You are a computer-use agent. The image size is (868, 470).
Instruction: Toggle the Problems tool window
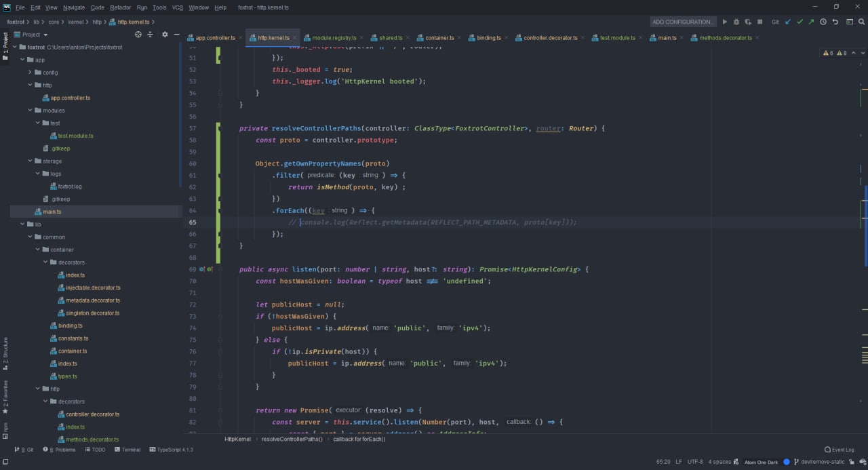pyautogui.click(x=60, y=450)
